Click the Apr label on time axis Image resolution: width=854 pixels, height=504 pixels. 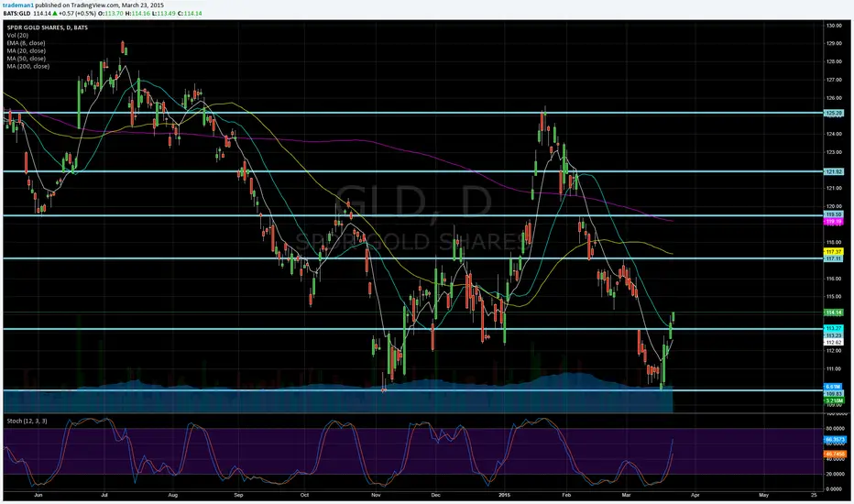695,495
